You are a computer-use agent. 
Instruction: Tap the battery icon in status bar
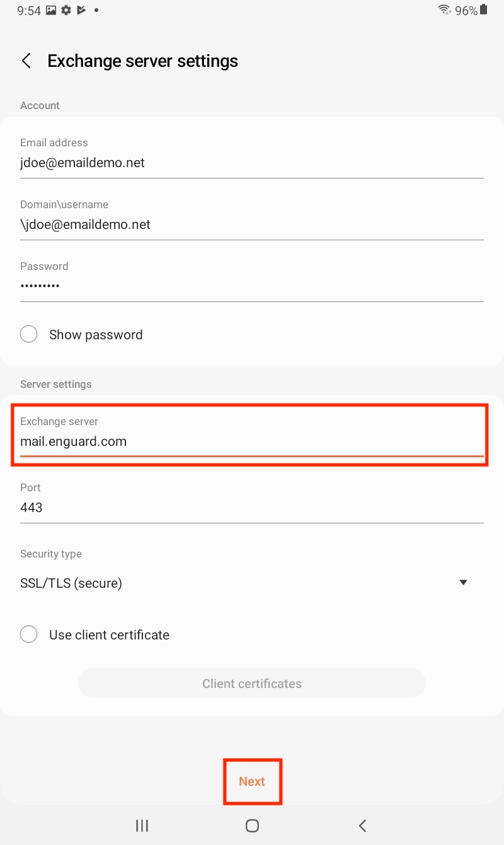[x=484, y=10]
